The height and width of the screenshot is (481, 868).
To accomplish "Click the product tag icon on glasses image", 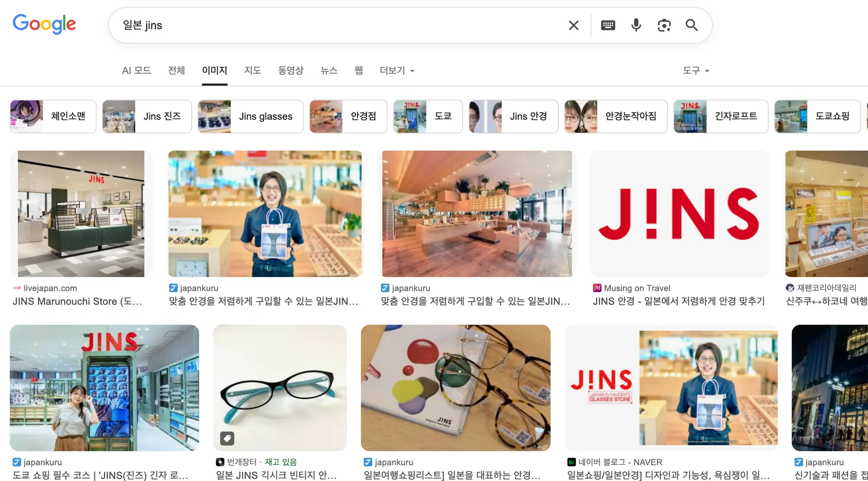I will pyautogui.click(x=227, y=438).
